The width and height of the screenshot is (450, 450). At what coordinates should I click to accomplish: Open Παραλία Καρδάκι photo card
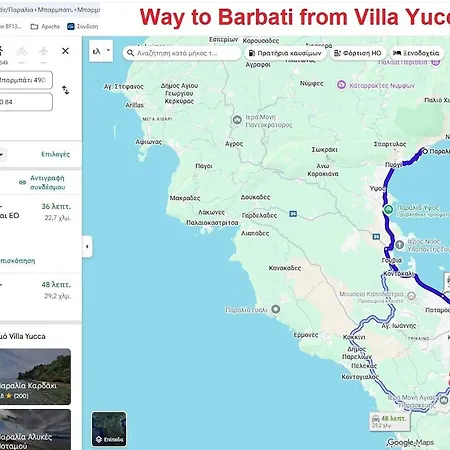click(35, 376)
